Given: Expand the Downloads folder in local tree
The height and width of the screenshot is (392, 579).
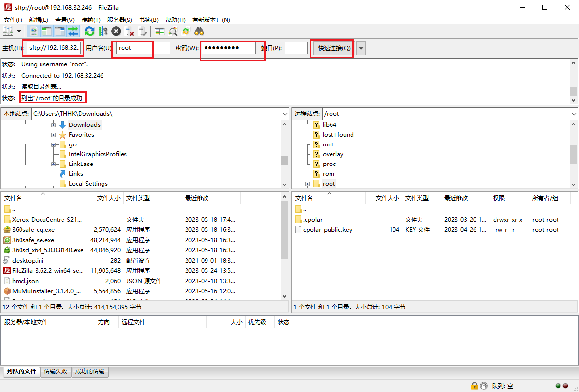Looking at the screenshot, I should tap(53, 125).
